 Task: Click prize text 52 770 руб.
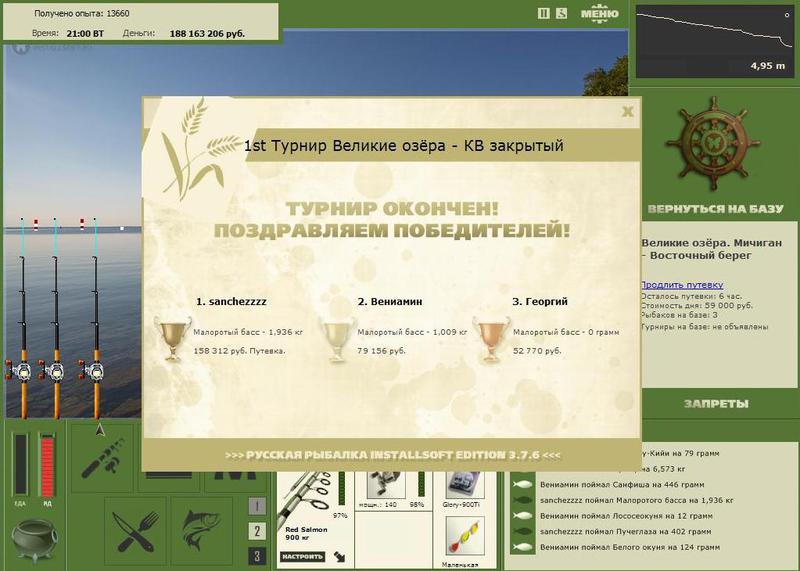[x=537, y=351]
